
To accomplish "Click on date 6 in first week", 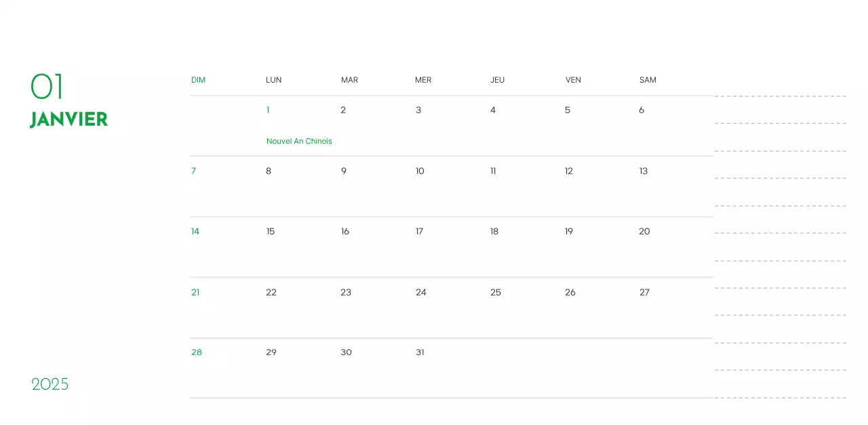I will (x=642, y=110).
